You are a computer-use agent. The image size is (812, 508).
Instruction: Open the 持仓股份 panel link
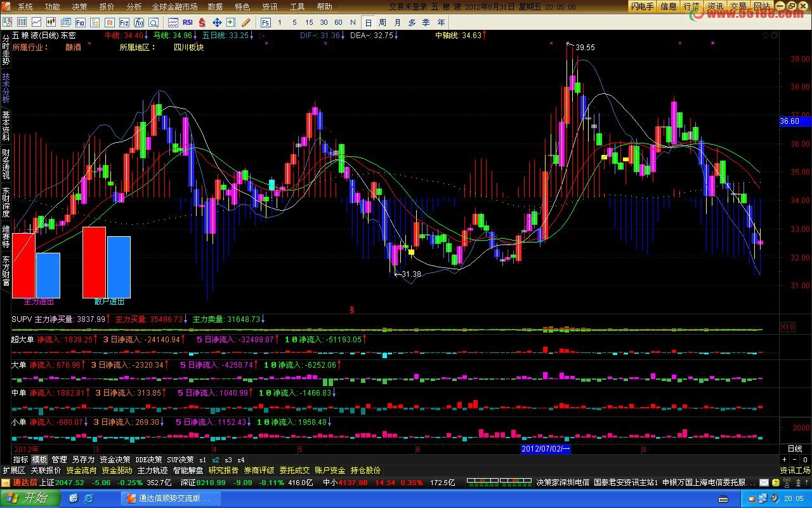click(x=365, y=471)
